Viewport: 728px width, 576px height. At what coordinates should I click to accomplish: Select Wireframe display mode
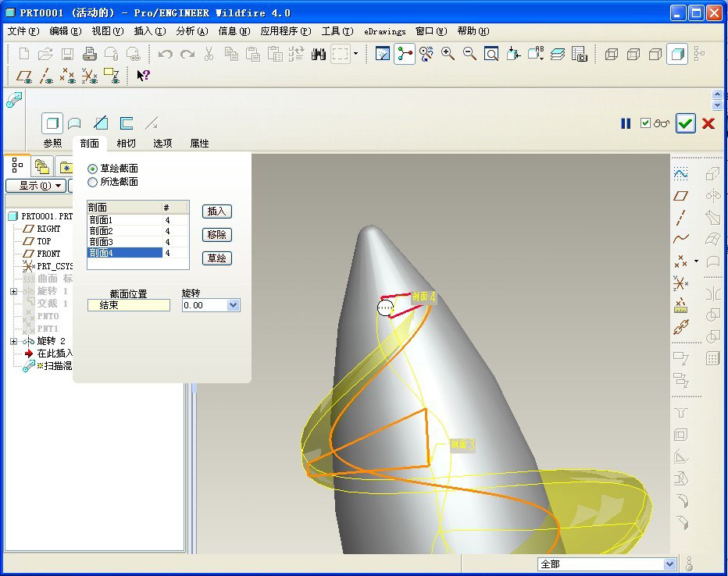click(x=612, y=55)
